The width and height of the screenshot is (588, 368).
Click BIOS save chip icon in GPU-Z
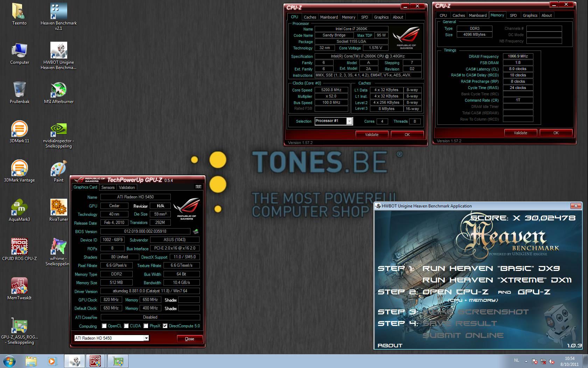pos(196,231)
